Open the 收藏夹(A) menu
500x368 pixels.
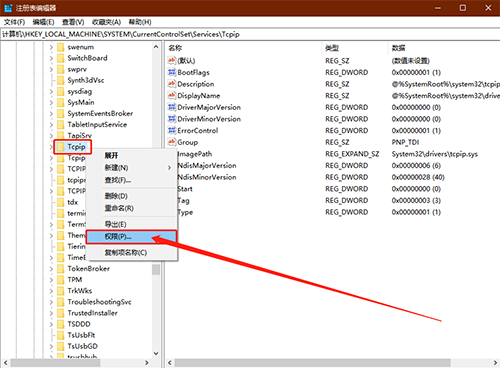coord(106,22)
